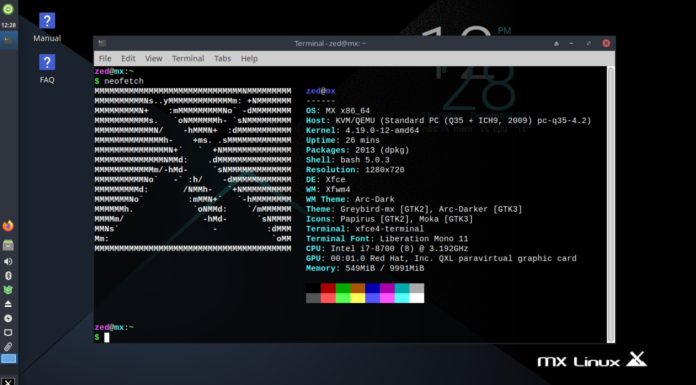Click the 'Kernel: 4.19.0-12-amd64' line
This screenshot has width=696, height=385.
click(x=362, y=131)
